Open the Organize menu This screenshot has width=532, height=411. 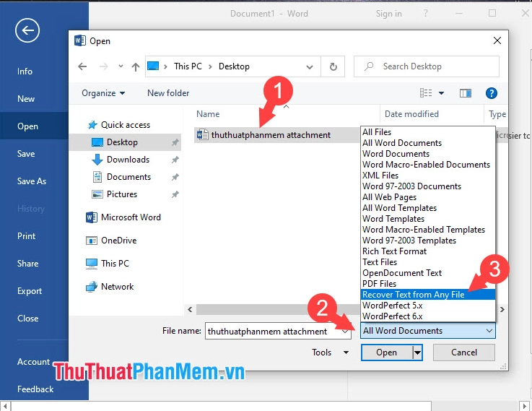103,93
